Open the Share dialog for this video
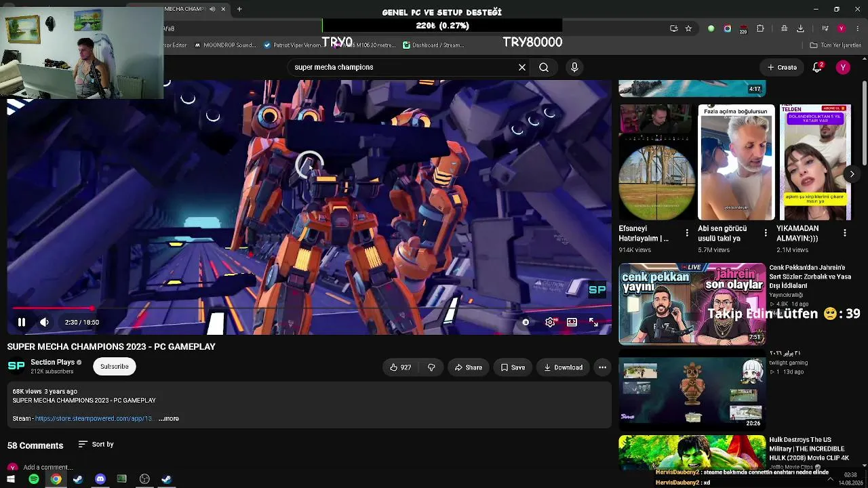 point(468,367)
